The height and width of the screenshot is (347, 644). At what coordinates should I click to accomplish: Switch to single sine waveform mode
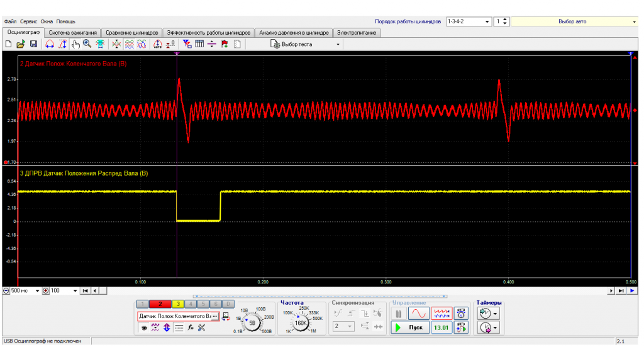click(x=418, y=314)
